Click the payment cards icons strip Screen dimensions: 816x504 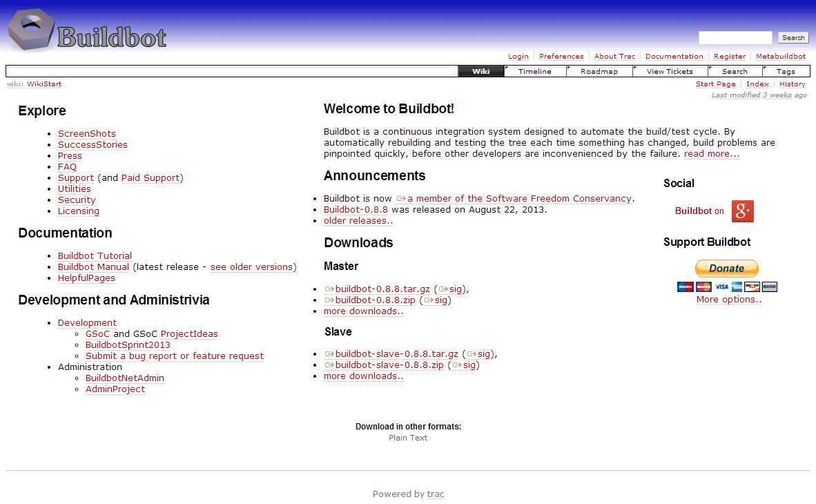pyautogui.click(x=727, y=287)
